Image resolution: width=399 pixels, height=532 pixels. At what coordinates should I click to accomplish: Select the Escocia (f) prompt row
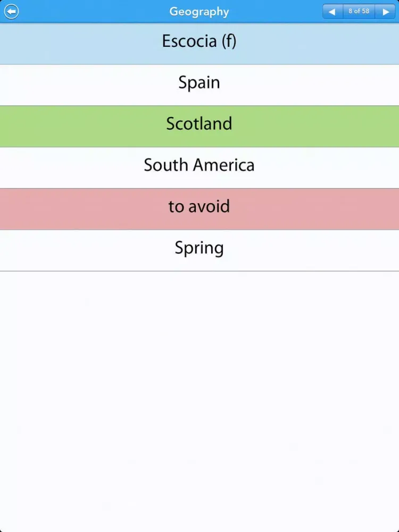(199, 41)
